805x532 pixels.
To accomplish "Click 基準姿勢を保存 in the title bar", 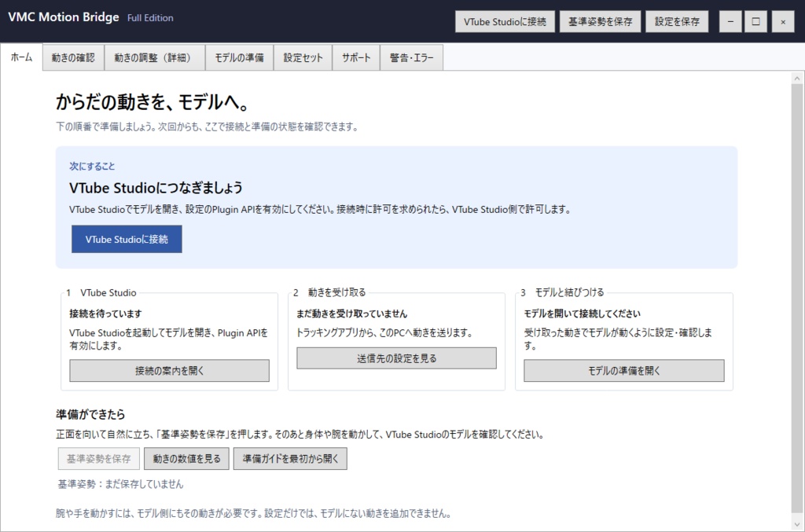I will (600, 21).
